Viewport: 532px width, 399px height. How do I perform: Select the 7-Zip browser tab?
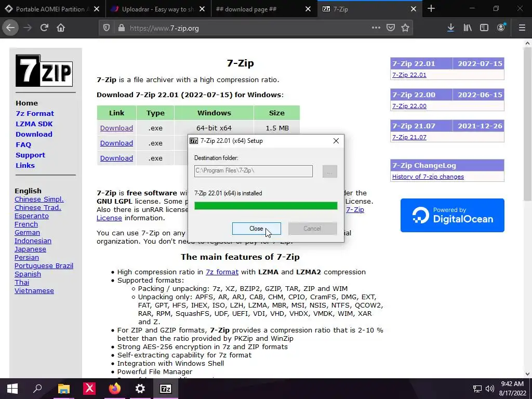[x=369, y=9]
